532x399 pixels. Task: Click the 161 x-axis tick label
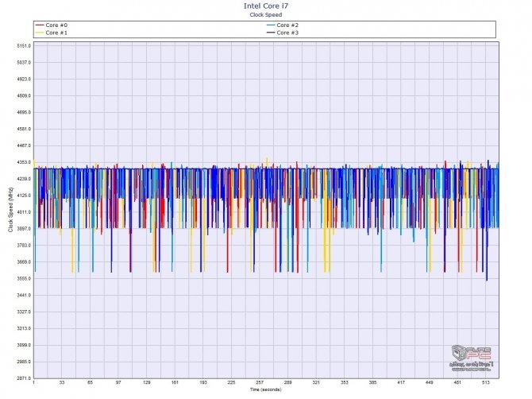pos(175,382)
